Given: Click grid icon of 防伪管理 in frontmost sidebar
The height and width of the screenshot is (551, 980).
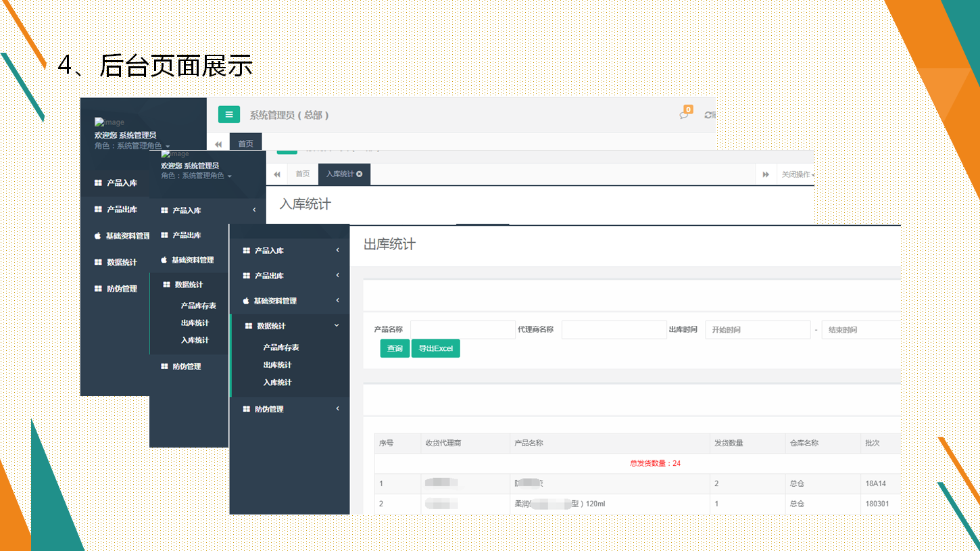Looking at the screenshot, I should pyautogui.click(x=247, y=409).
